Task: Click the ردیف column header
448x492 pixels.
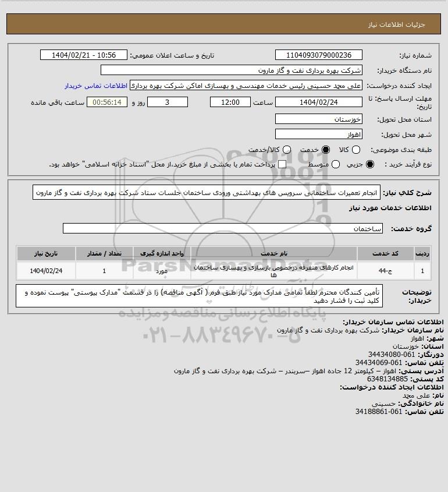Action: (422, 253)
